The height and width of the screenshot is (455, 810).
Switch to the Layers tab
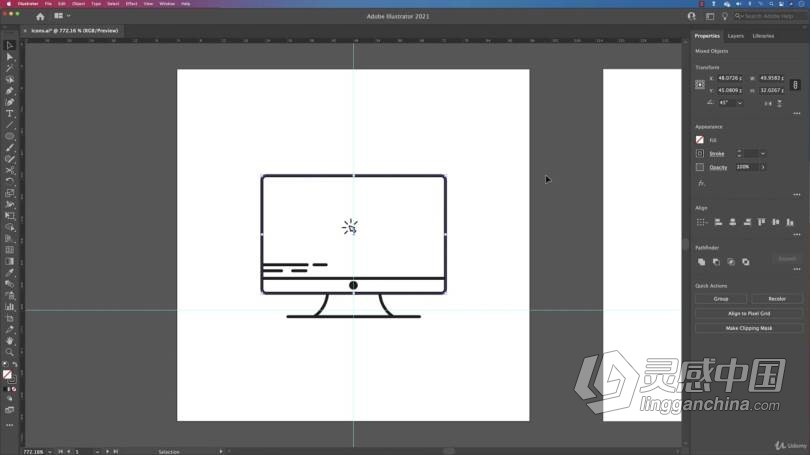click(736, 36)
